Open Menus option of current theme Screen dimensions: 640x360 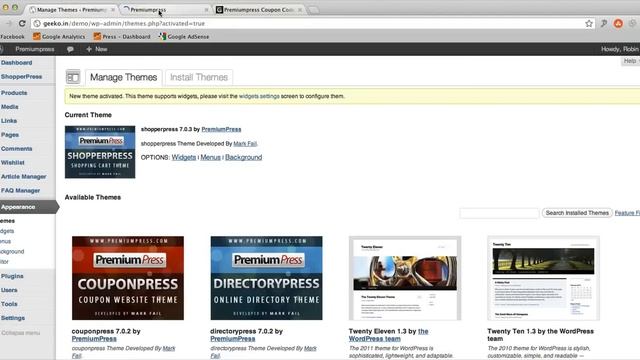(x=210, y=158)
